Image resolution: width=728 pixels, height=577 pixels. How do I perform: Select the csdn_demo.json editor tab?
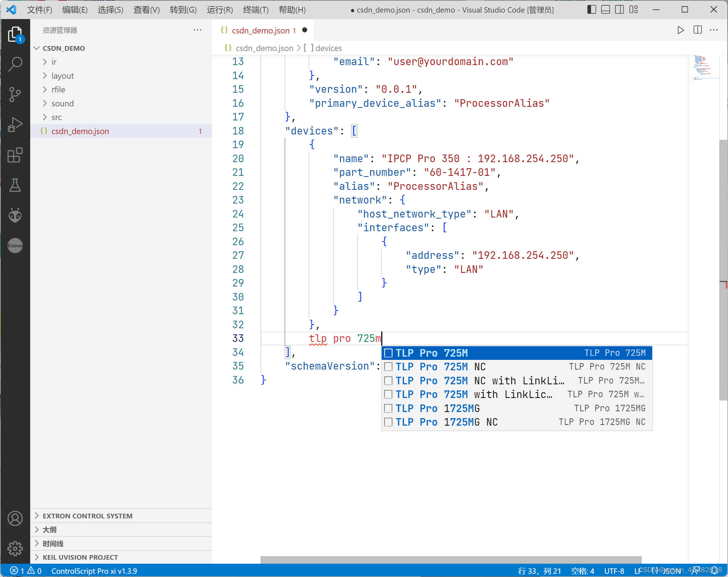pyautogui.click(x=261, y=31)
